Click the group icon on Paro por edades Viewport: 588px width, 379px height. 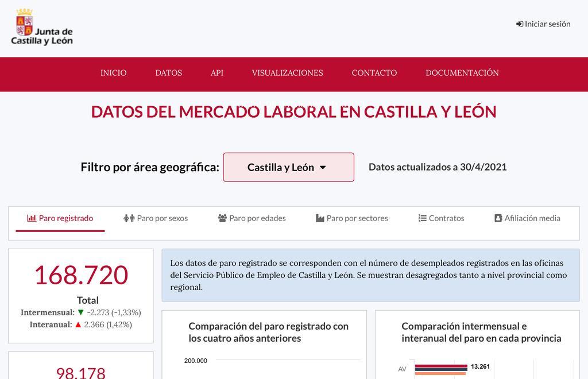point(222,218)
